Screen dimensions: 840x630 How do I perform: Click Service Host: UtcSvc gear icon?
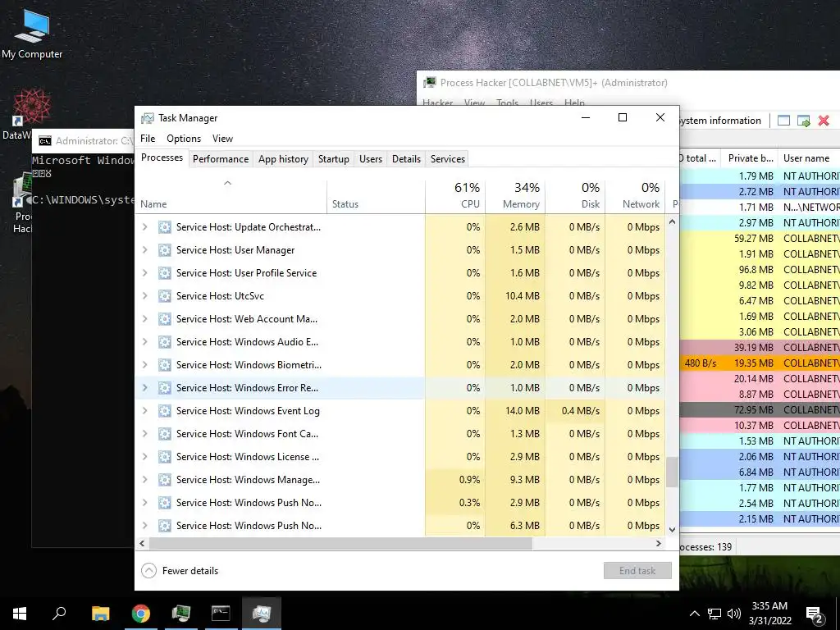[164, 295]
